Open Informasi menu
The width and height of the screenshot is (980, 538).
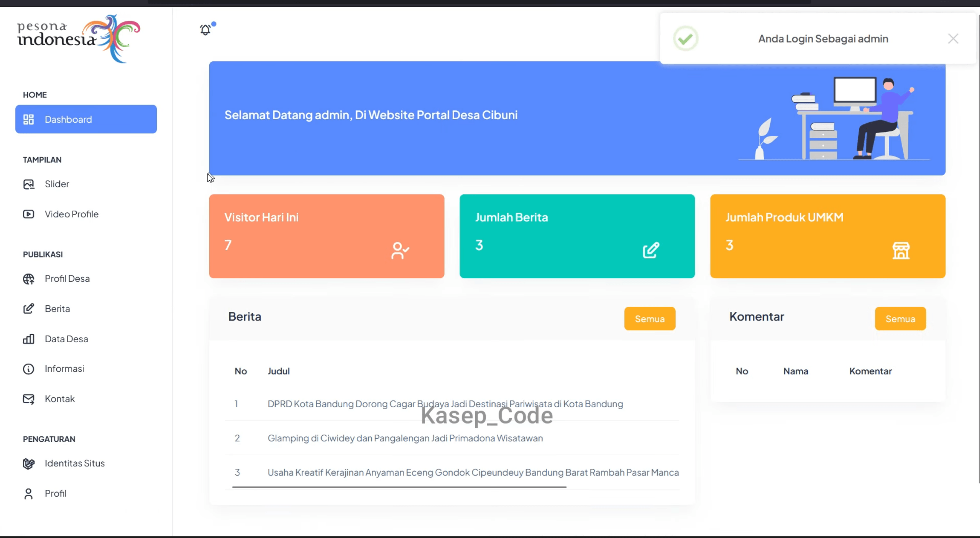[x=86, y=369]
